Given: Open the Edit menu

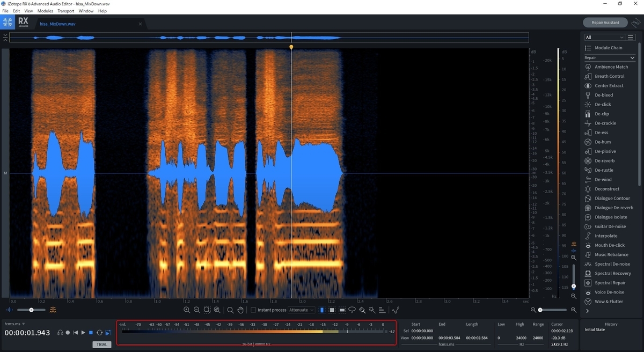Looking at the screenshot, I should click(x=17, y=11).
